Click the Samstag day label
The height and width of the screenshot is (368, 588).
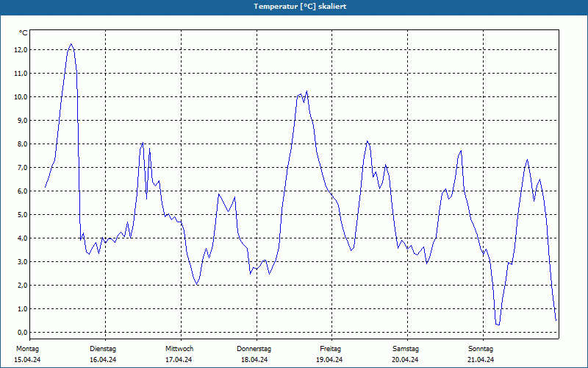(406, 349)
